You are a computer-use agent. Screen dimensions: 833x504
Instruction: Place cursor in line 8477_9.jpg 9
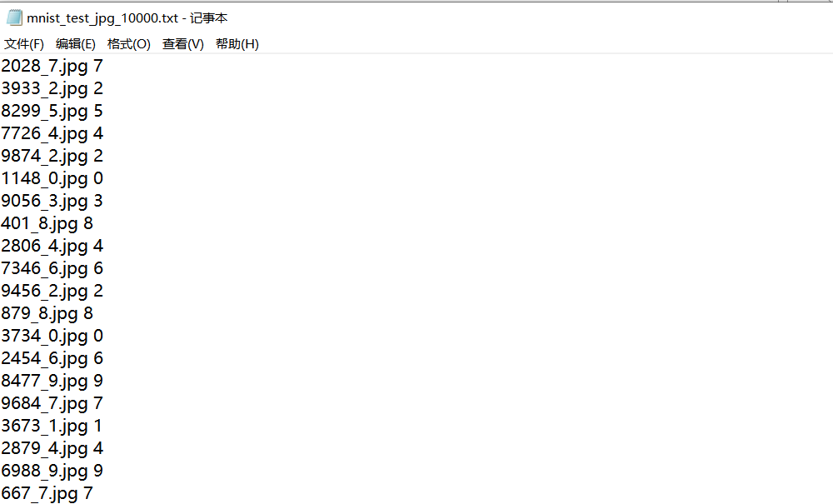coord(52,382)
